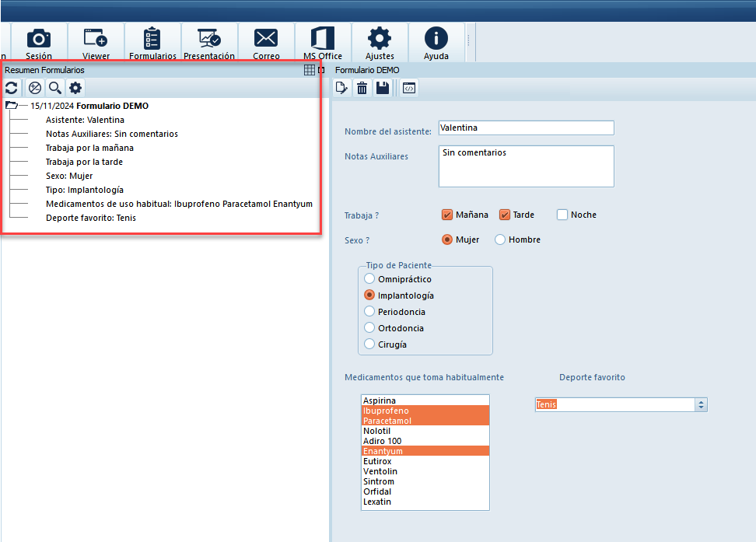Enable the Noche checkbox
Image resolution: width=756 pixels, height=542 pixels.
tap(563, 215)
